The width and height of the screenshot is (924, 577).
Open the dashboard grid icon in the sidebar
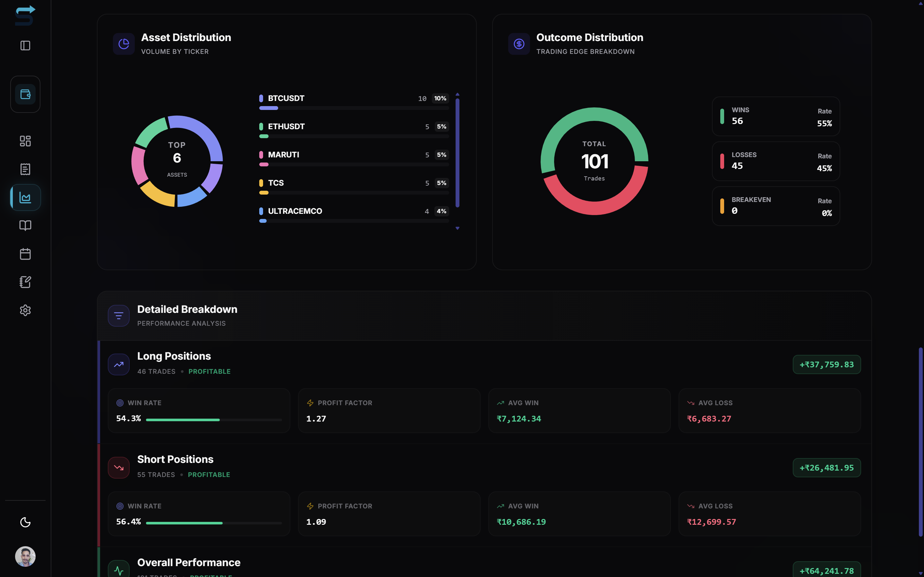tap(25, 141)
